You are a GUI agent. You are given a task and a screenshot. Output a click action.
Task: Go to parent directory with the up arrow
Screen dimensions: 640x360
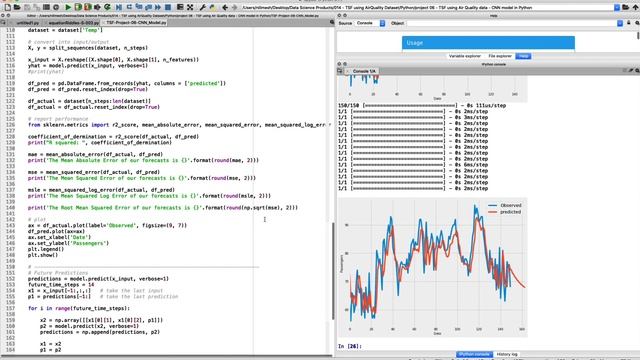(x=635, y=7)
